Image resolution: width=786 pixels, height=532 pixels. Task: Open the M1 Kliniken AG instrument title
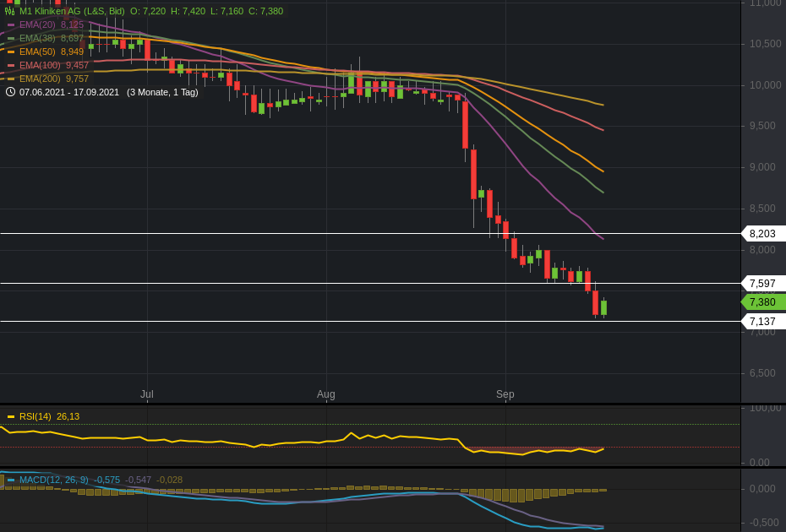click(x=72, y=11)
